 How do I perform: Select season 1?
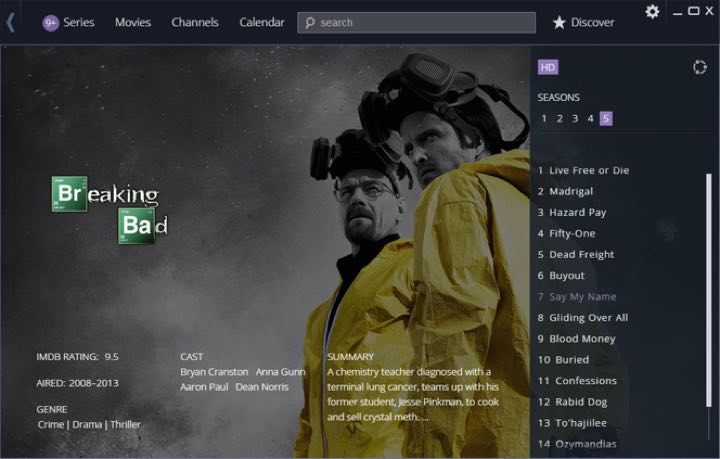tap(544, 118)
